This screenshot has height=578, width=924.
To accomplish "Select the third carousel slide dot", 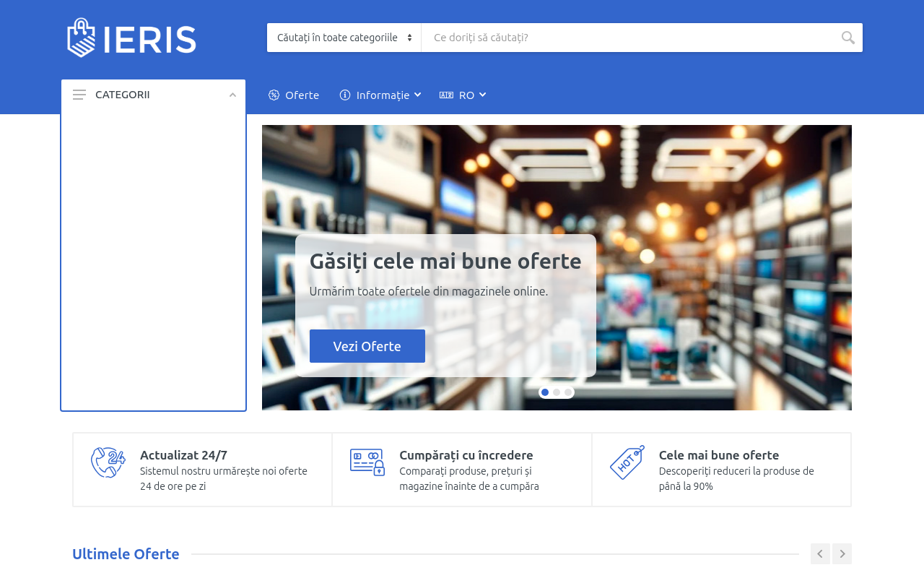I will click(x=568, y=392).
